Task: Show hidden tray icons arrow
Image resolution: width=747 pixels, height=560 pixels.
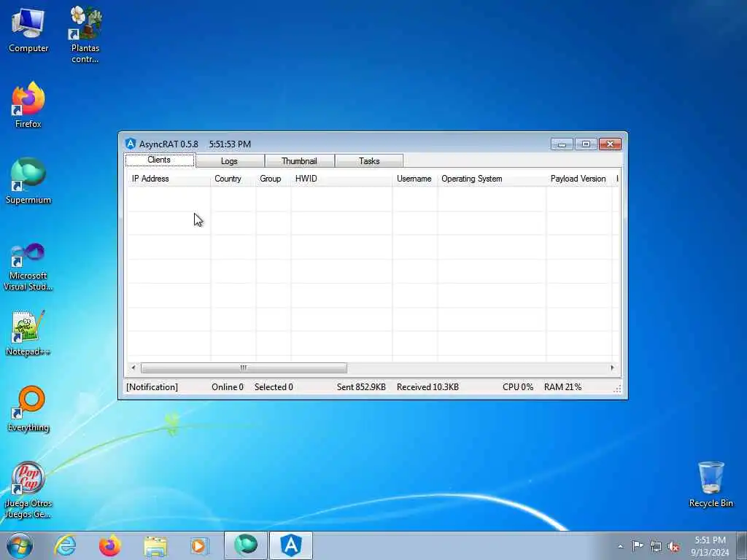Action: (x=620, y=546)
